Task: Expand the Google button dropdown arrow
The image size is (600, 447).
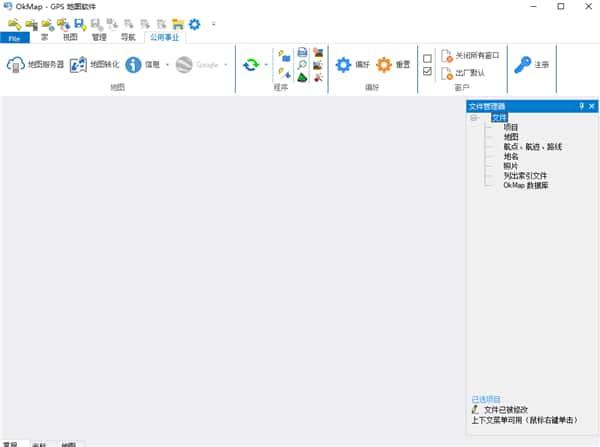Action: click(226, 65)
